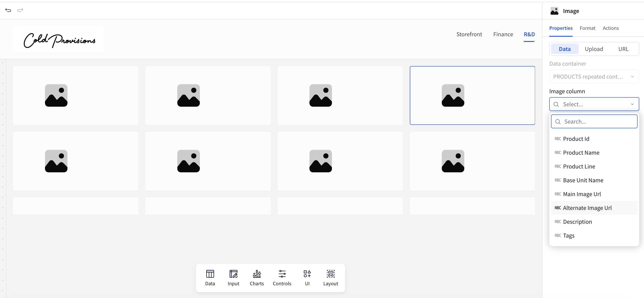644x298 pixels.
Task: Open the Controls toolbar icon
Action: point(282,277)
